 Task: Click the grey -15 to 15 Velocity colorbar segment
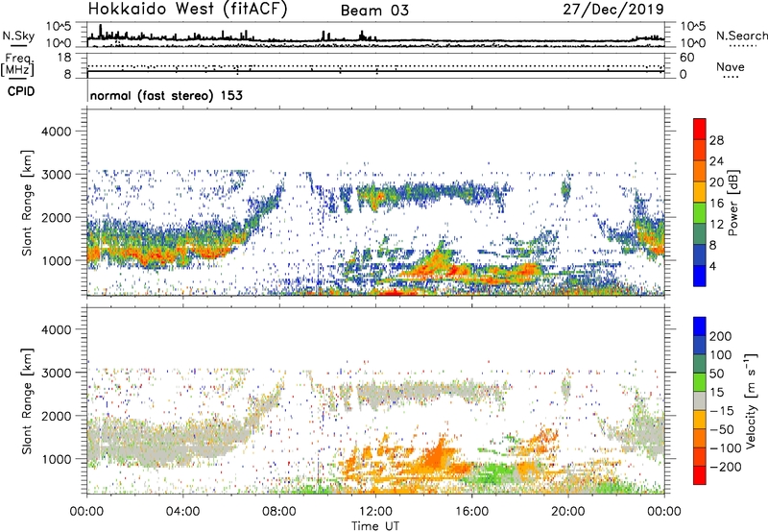coord(700,400)
